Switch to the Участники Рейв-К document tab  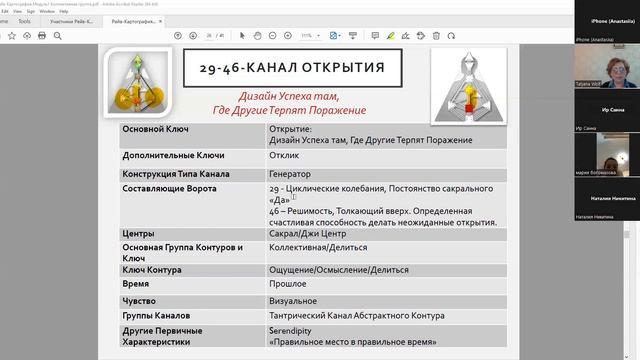tap(71, 21)
